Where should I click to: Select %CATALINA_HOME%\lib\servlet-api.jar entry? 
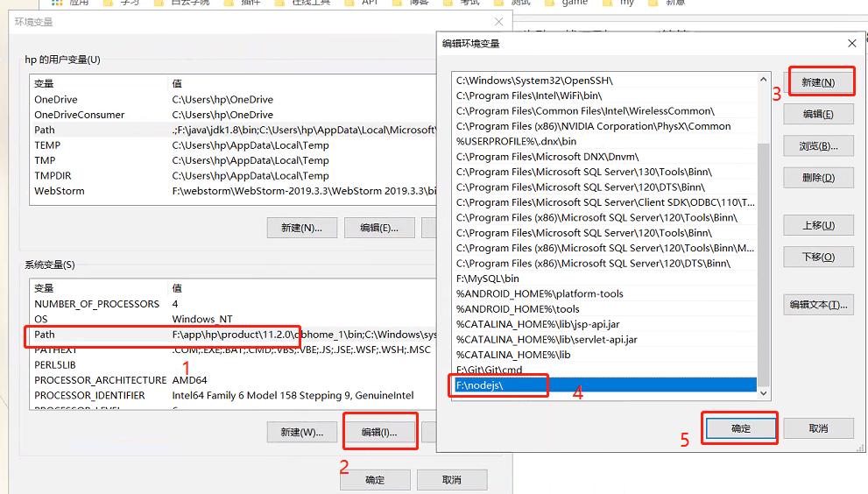604,340
